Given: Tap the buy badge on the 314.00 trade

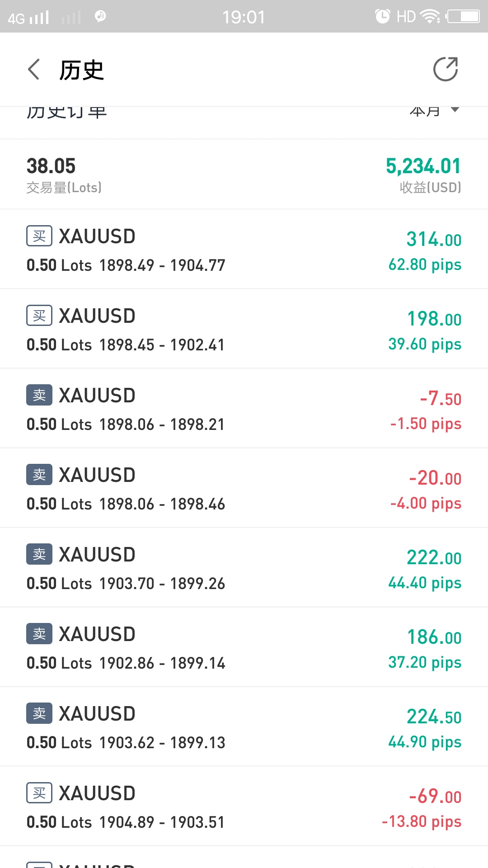Looking at the screenshot, I should pos(39,236).
